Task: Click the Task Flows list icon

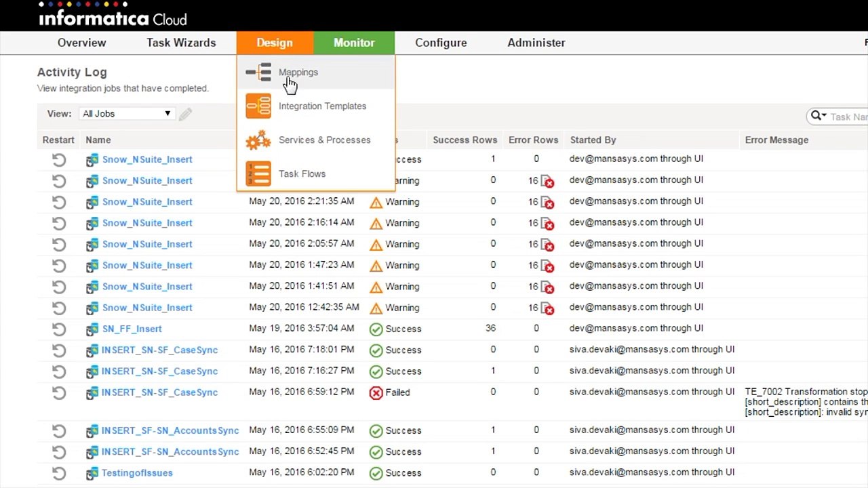Action: [258, 174]
